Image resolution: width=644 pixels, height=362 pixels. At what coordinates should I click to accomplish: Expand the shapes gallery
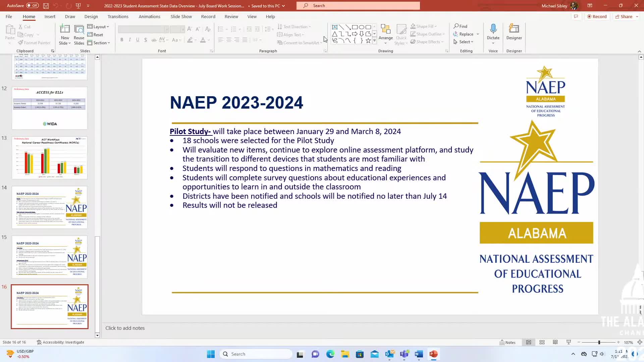point(374,41)
